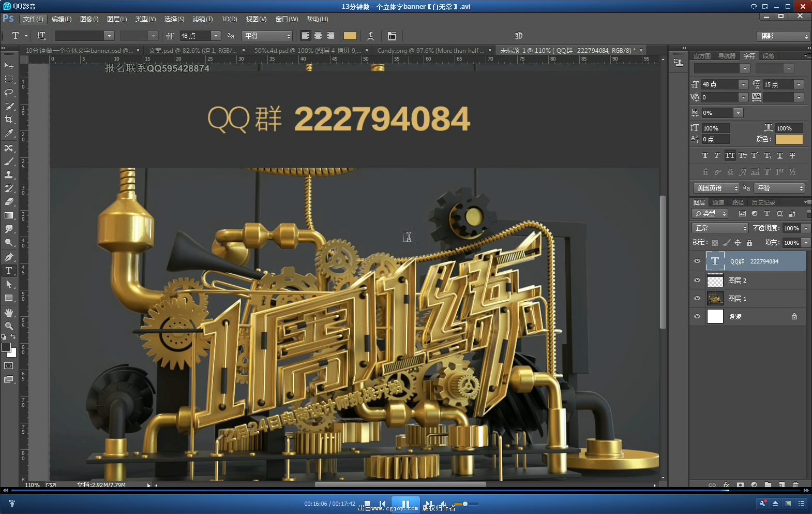Toggle Underline in Character panel
Image resolution: width=812 pixels, height=514 pixels.
coord(780,155)
